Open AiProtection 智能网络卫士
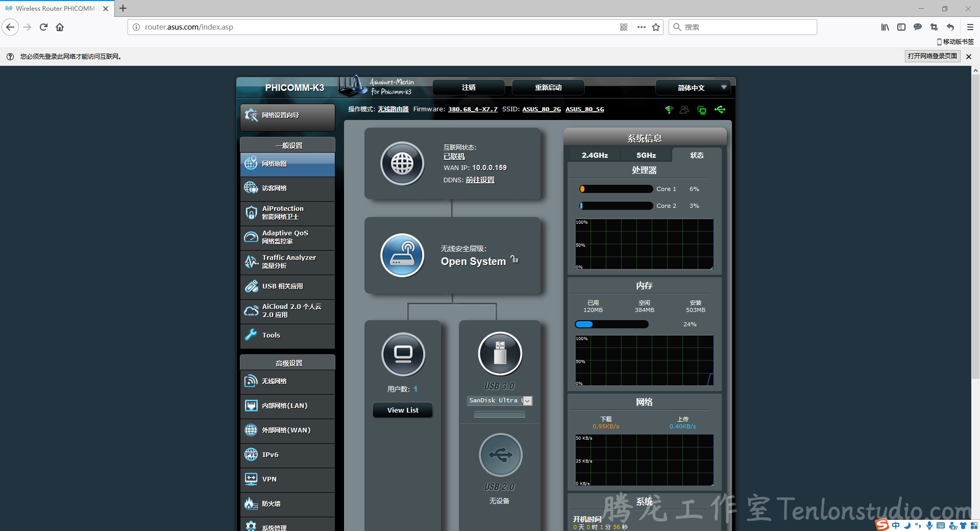Screen dimensions: 980x531 [x=287, y=213]
